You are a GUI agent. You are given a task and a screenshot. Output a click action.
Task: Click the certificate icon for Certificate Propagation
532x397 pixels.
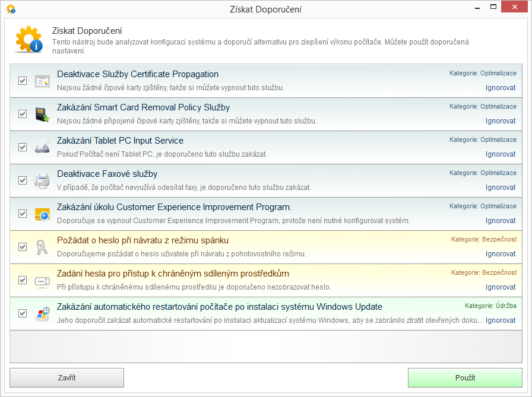[42, 81]
